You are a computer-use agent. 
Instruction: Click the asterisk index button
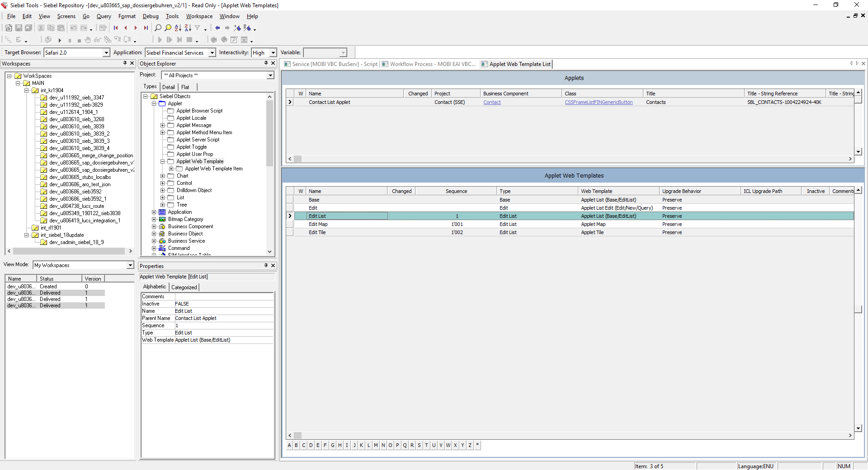(x=477, y=445)
